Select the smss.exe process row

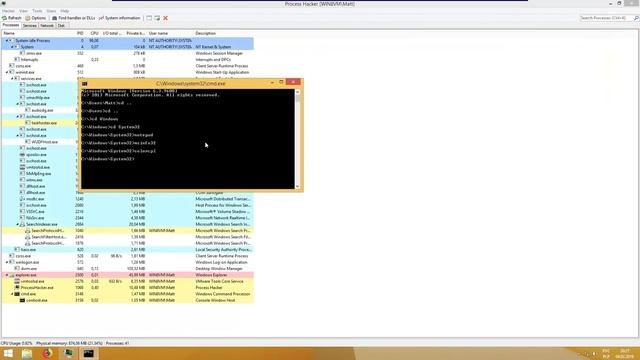pyautogui.click(x=127, y=53)
